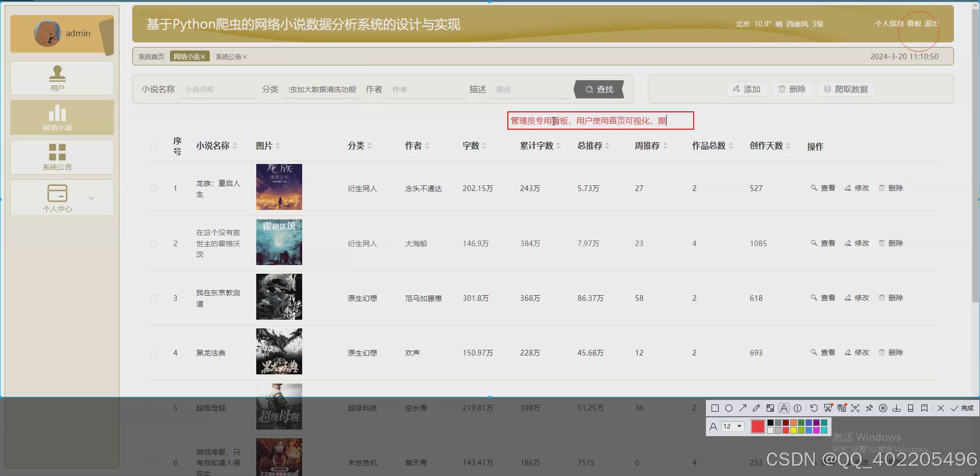Pin the screenshot to screen

tap(869, 408)
